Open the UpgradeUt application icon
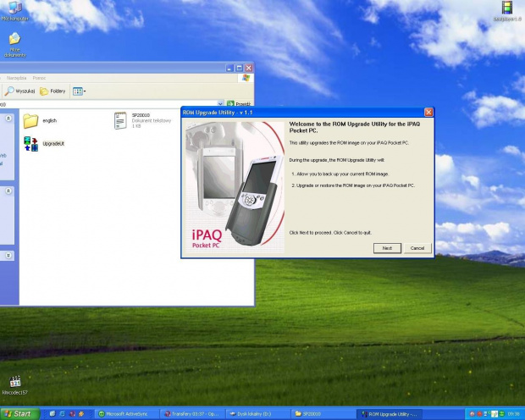Viewport: 525px width, 420px height. click(x=30, y=143)
